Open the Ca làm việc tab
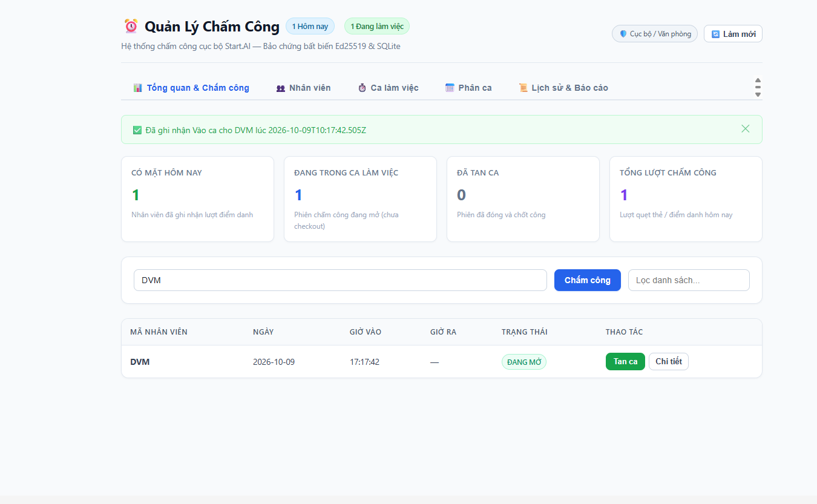Image resolution: width=817 pixels, height=504 pixels. point(389,88)
